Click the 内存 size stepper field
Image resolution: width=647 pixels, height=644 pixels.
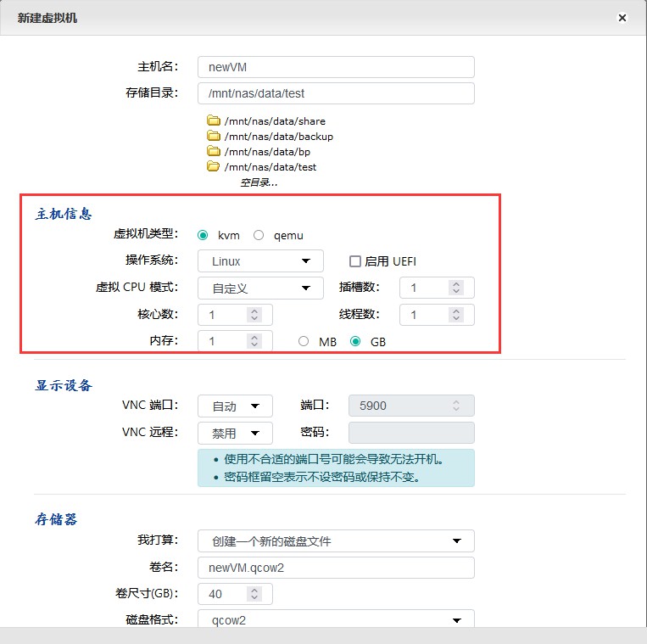point(235,341)
